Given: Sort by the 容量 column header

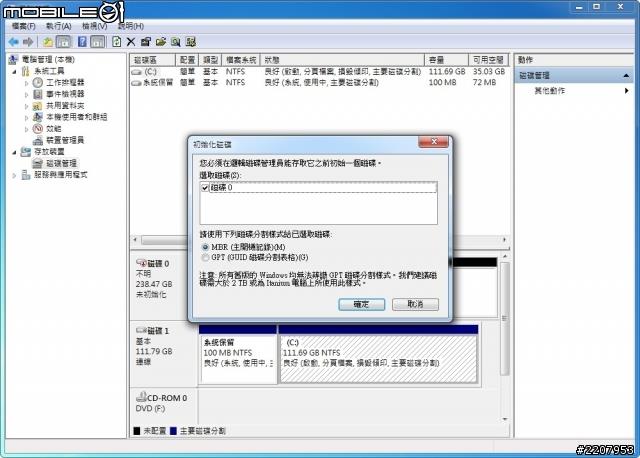Looking at the screenshot, I should point(446,60).
